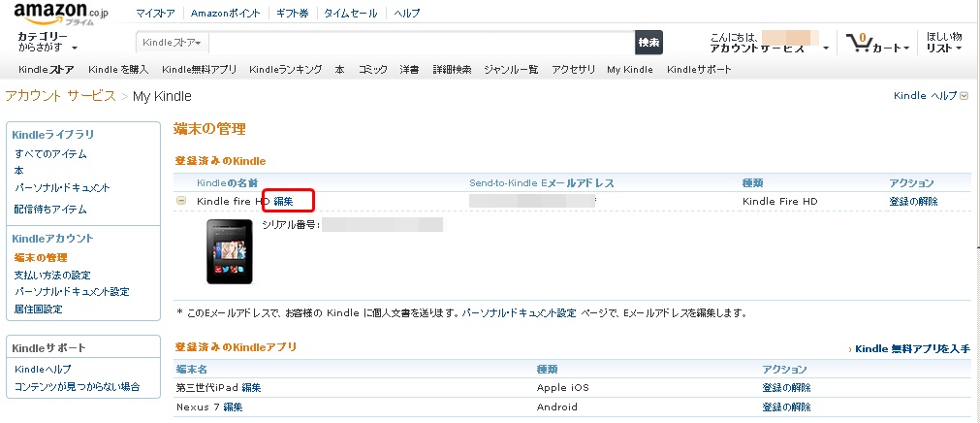This screenshot has width=980, height=423.
Task: Click the Amazon.co.jp logo
Action: (x=60, y=13)
